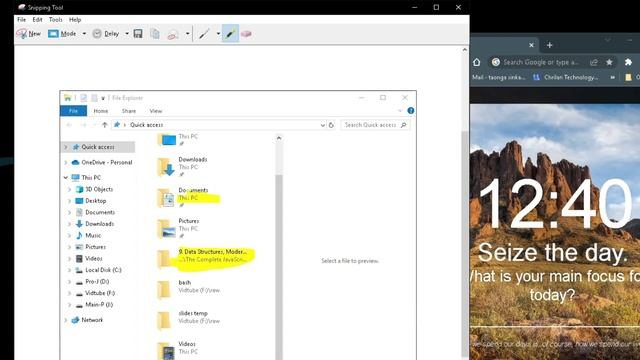This screenshot has width=640, height=360.
Task: Open the Mail - taonga bookmark
Action: tap(498, 77)
